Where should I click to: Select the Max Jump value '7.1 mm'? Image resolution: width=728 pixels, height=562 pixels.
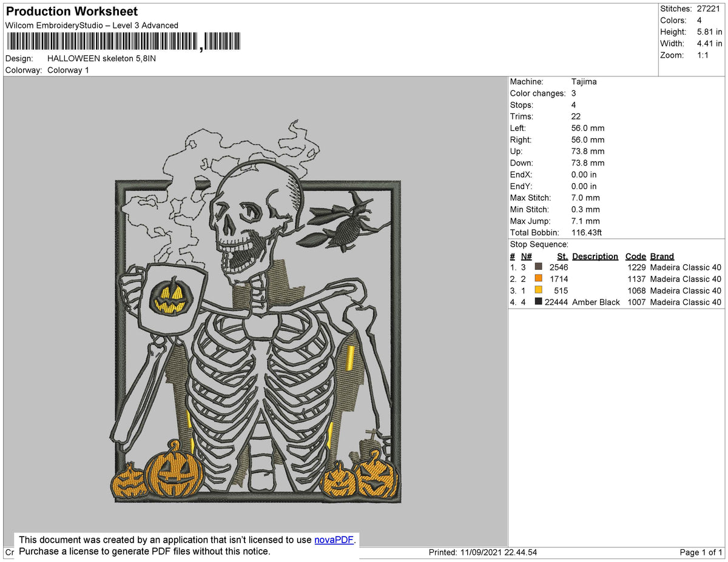pyautogui.click(x=585, y=221)
